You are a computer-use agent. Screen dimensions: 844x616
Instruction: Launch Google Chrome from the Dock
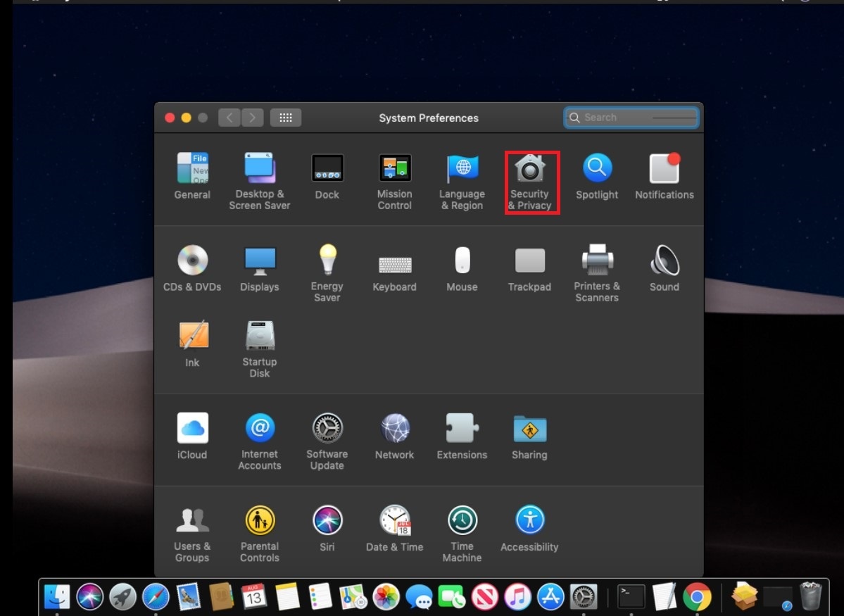coord(697,596)
